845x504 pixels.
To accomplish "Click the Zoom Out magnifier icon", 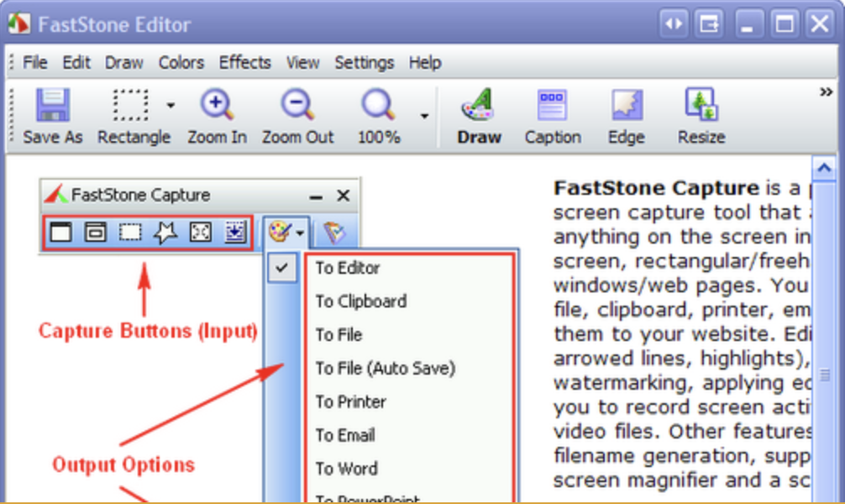I will pyautogui.click(x=297, y=107).
